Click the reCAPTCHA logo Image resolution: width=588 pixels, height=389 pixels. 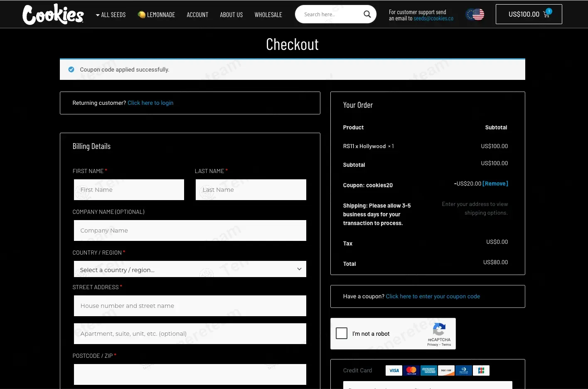439,330
